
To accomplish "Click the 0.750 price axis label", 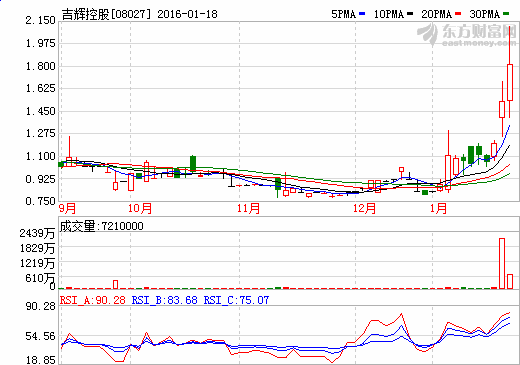I will [x=40, y=201].
